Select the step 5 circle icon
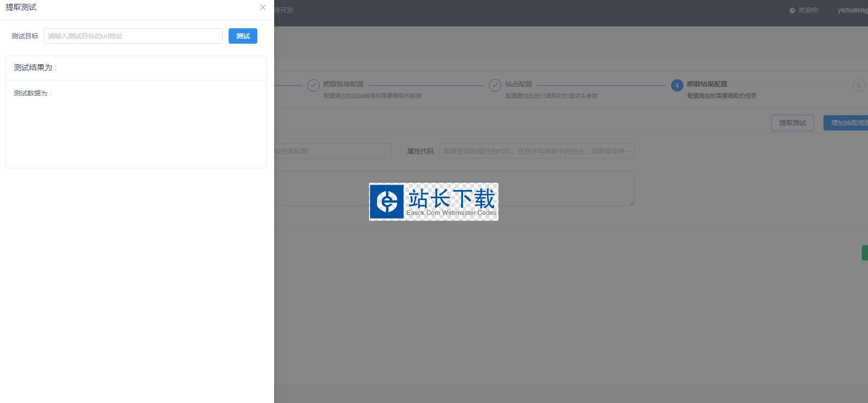 pyautogui.click(x=858, y=85)
